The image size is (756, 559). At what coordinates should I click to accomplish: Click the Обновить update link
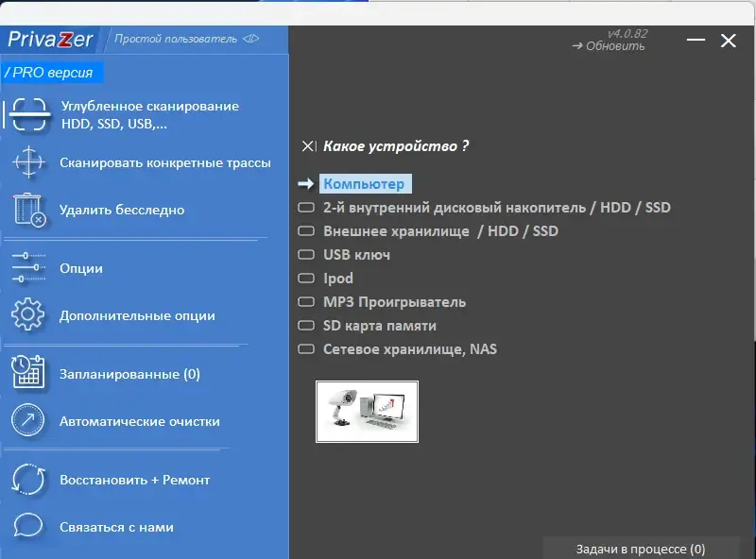tap(608, 46)
